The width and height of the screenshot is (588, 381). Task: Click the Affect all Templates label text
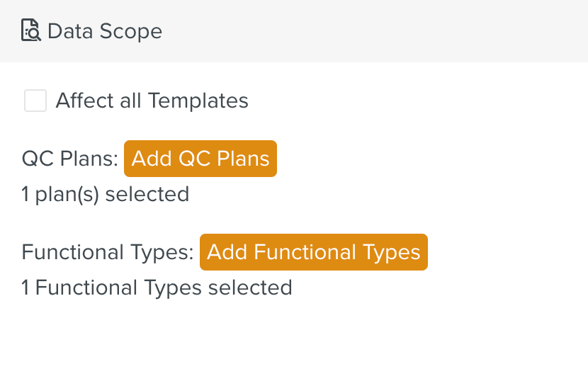pos(152,101)
